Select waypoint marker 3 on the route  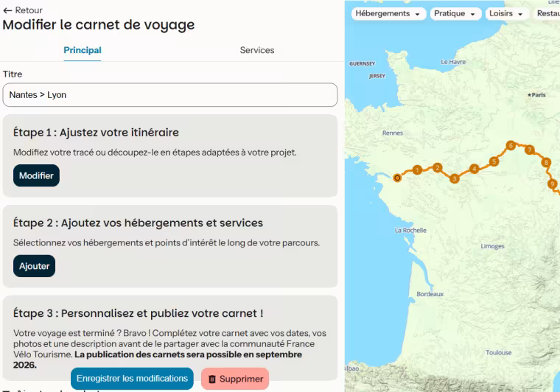[x=455, y=178]
